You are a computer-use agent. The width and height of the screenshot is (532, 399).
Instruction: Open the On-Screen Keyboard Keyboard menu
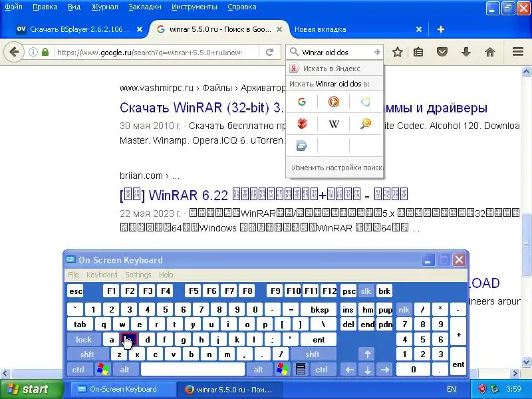[x=102, y=275]
